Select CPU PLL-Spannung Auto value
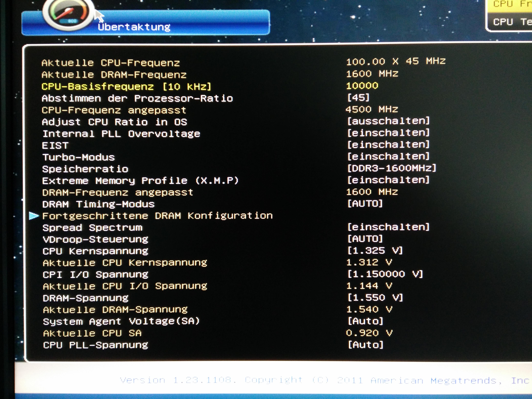Image resolution: width=532 pixels, height=399 pixels. 365,345
